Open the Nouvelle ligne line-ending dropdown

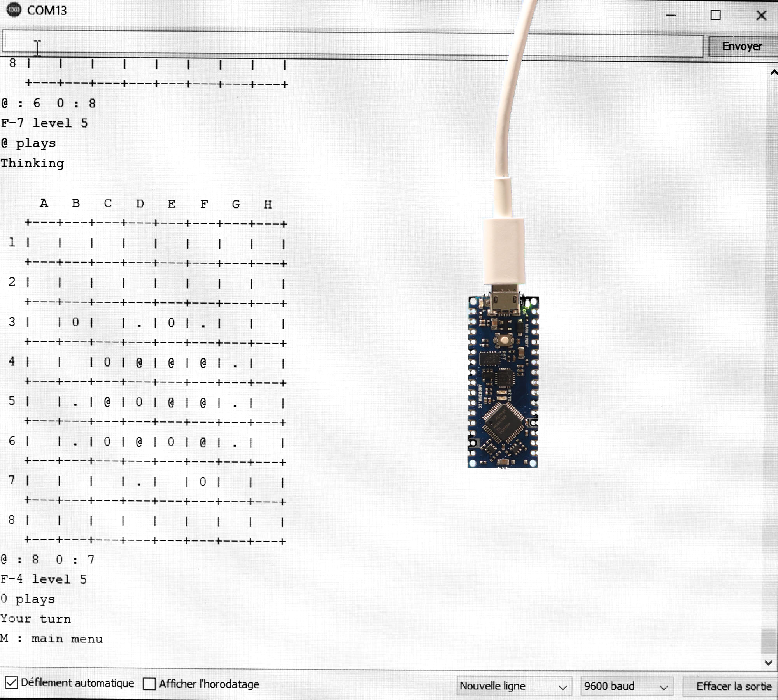click(513, 686)
